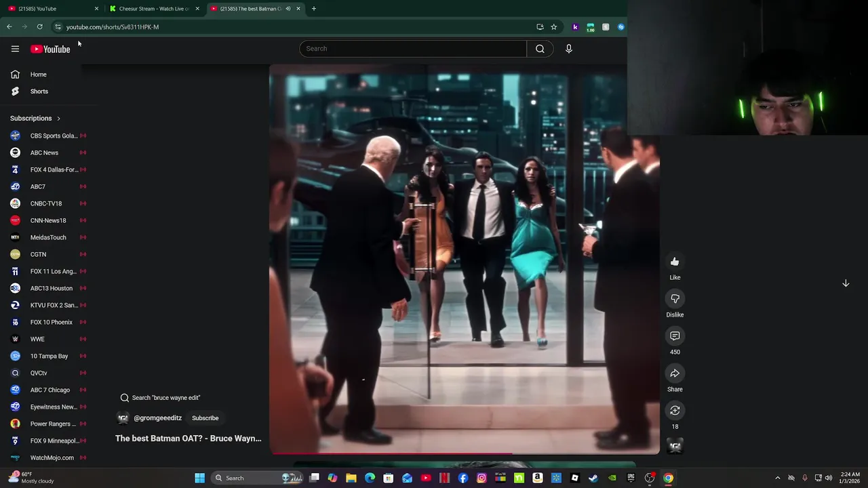Open QVCtv channel
The height and width of the screenshot is (488, 868).
click(47, 373)
